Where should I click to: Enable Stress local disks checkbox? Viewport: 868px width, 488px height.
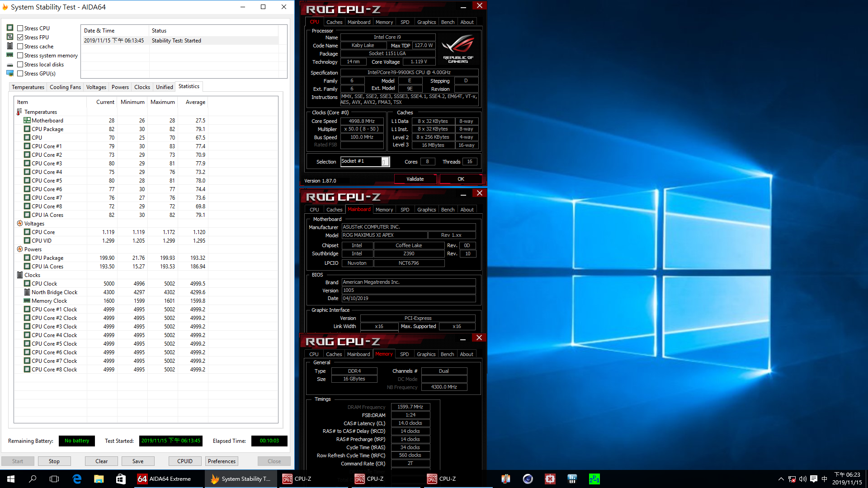[20, 64]
